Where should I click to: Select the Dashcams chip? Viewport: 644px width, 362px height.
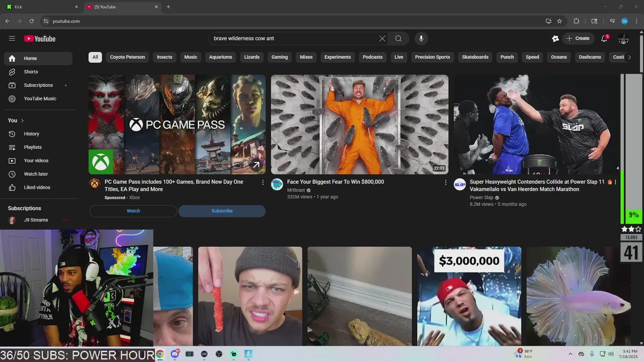590,57
